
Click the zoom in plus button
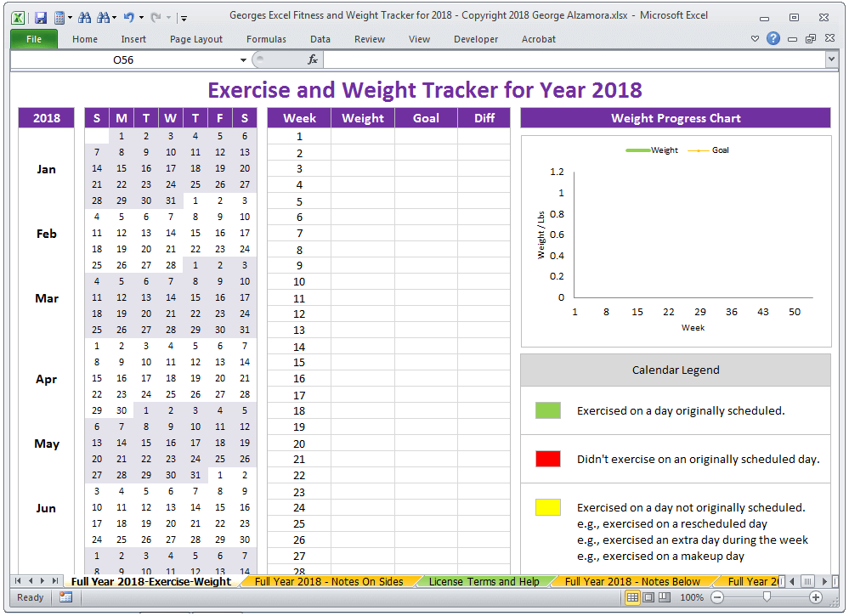coord(816,597)
